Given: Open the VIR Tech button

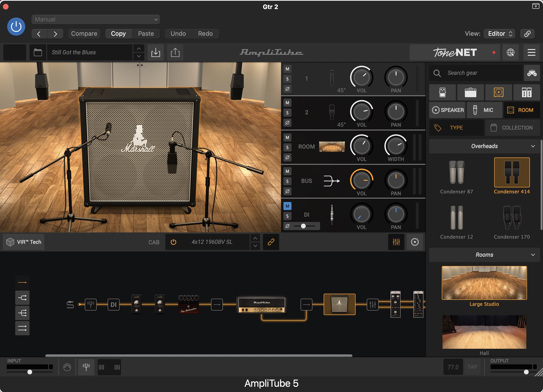Looking at the screenshot, I should (24, 242).
